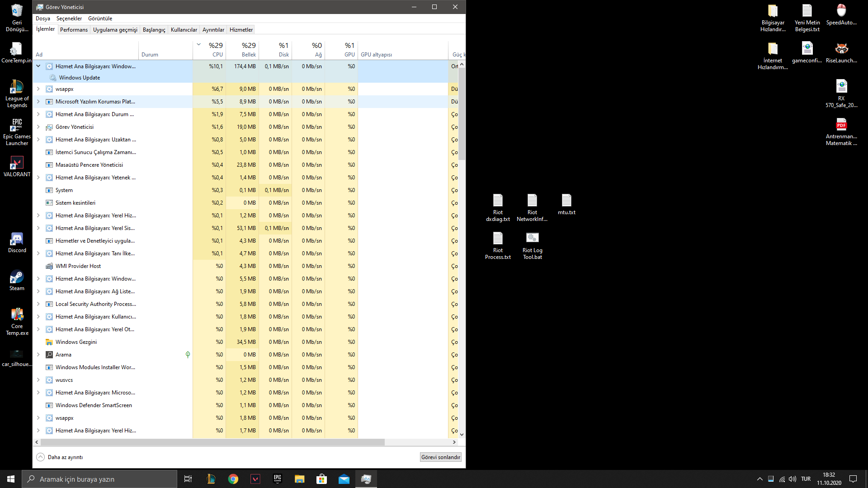Open Mail app from taskbar
This screenshot has width=868, height=488.
344,479
